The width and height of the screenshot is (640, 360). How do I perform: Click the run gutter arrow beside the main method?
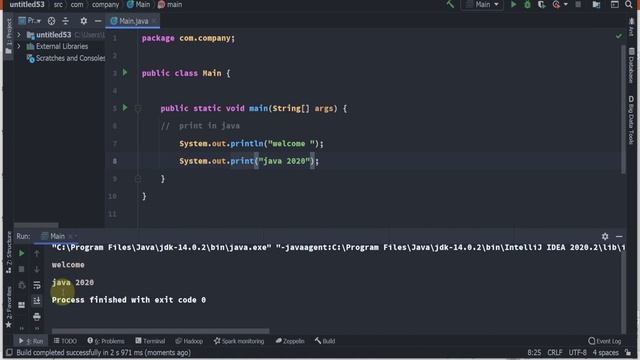click(x=125, y=108)
